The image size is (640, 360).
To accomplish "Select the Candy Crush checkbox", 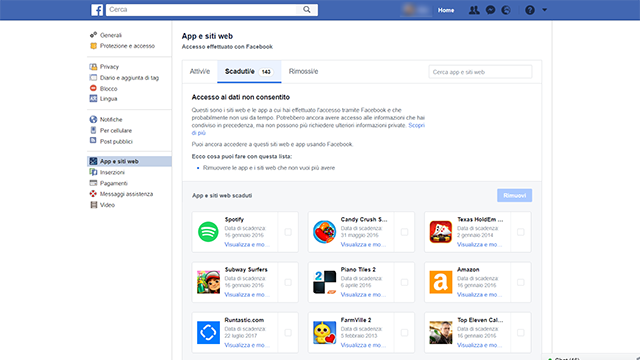I will click(404, 232).
